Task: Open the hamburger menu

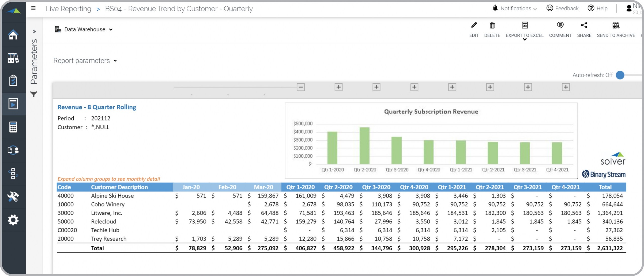Action: 33,8
